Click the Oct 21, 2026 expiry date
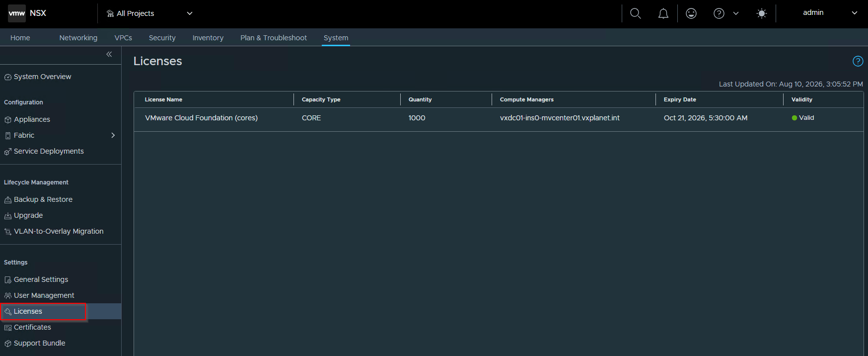The image size is (868, 356). [706, 118]
